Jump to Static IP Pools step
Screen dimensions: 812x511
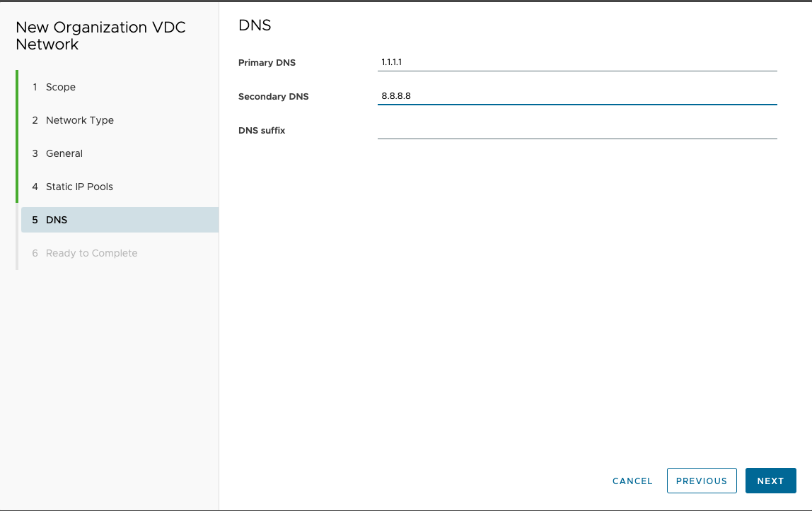(120, 187)
